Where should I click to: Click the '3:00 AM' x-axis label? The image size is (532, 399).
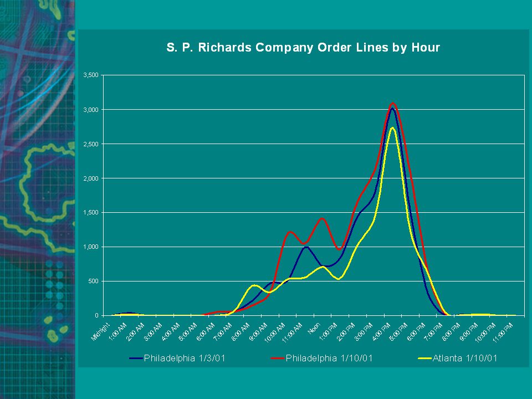(153, 331)
